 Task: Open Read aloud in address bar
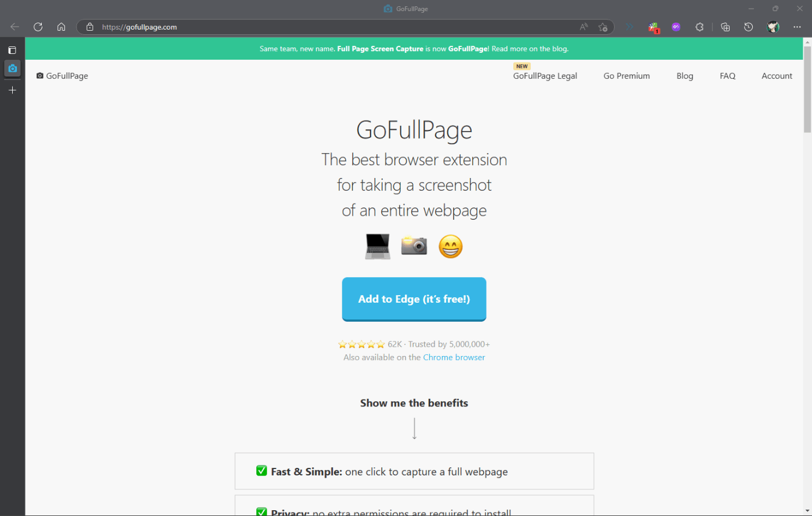[583, 27]
